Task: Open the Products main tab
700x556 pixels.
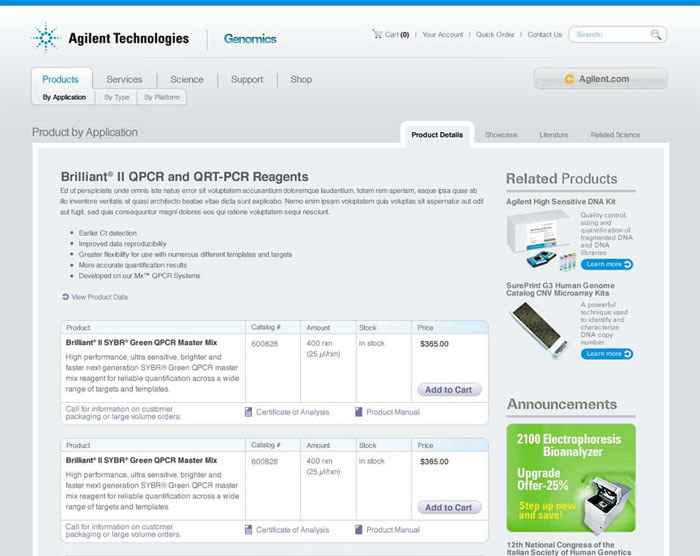Action: coord(60,79)
